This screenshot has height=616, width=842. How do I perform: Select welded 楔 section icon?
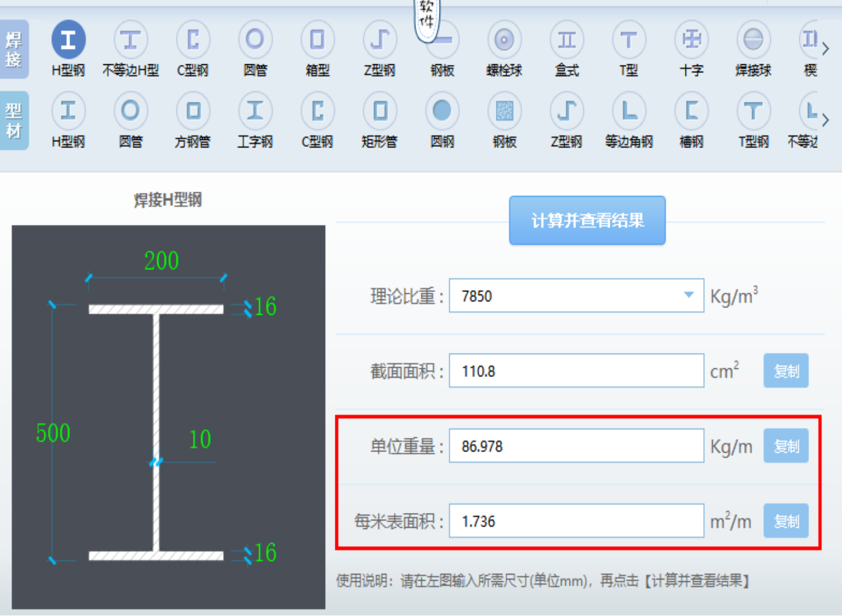pos(809,40)
